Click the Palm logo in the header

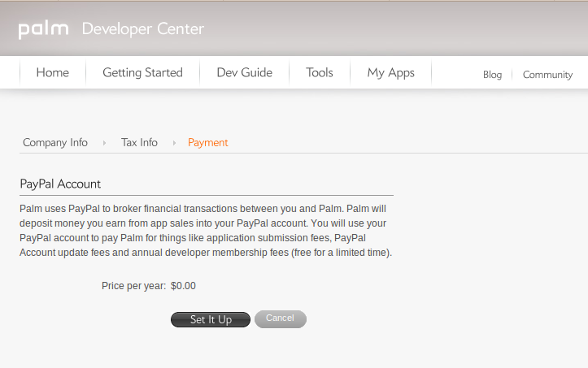pyautogui.click(x=43, y=29)
